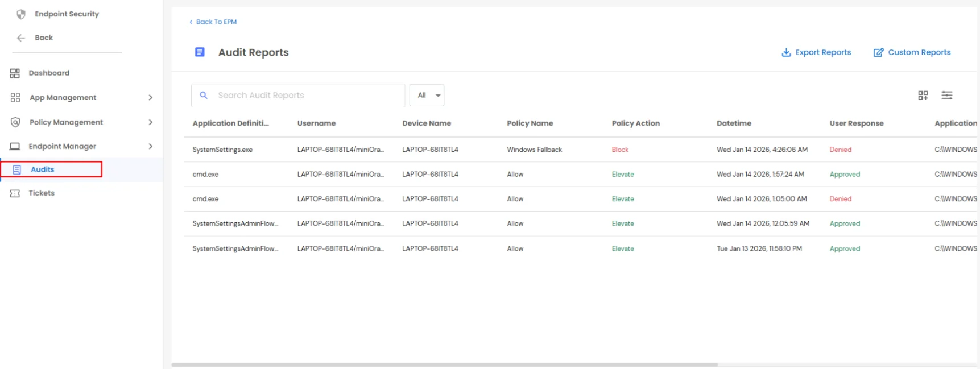This screenshot has width=980, height=369.
Task: Open the All filter dropdown
Action: coord(427,96)
